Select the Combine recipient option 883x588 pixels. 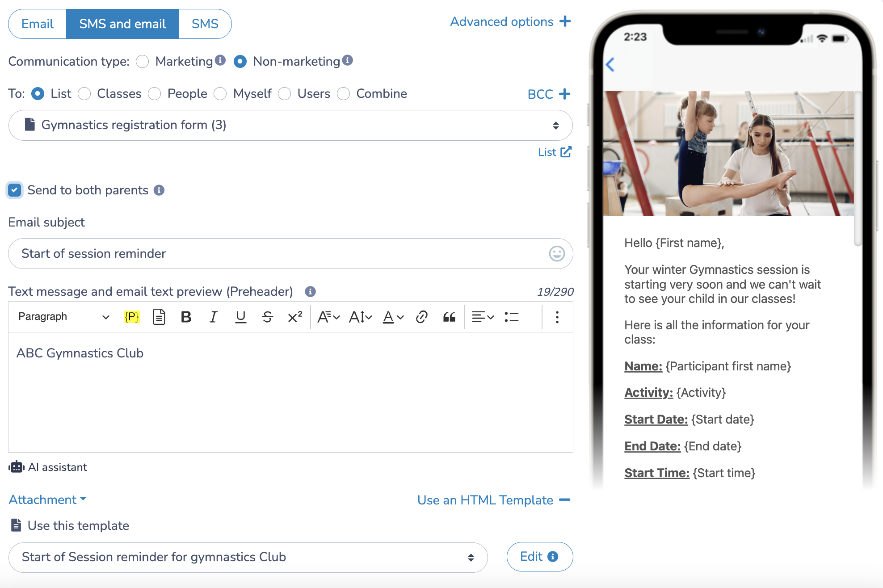pos(344,94)
